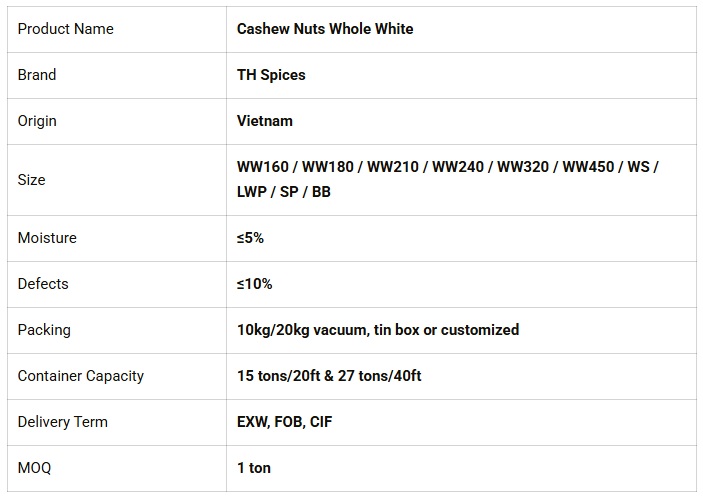
Task: Click the 10kg/20kg vacuum packing value
Action: (378, 330)
